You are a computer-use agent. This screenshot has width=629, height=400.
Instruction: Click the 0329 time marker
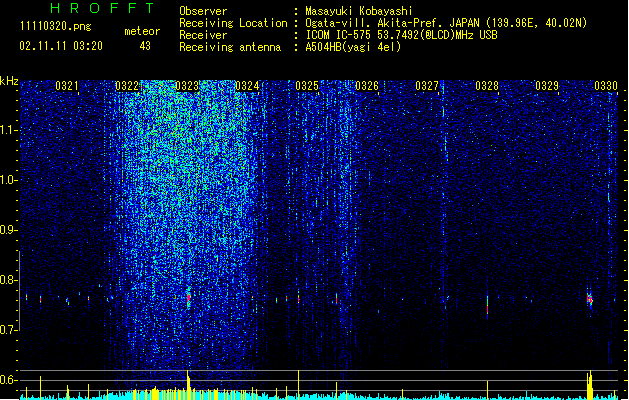coord(547,86)
